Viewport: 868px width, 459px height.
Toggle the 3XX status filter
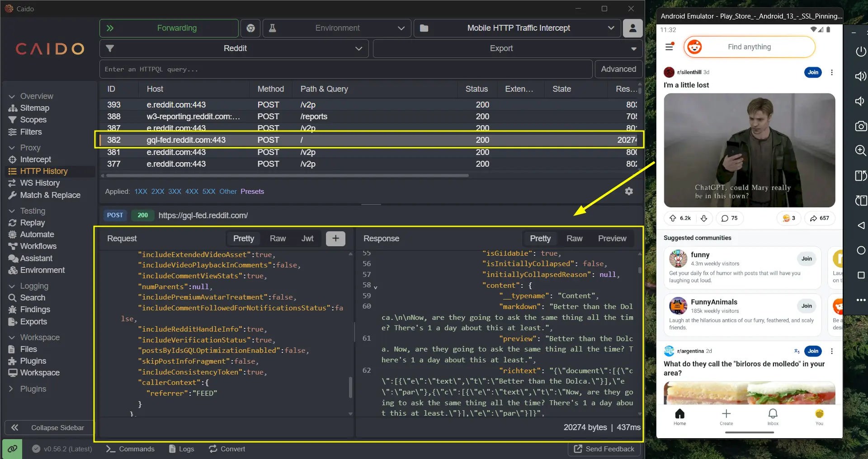point(175,192)
